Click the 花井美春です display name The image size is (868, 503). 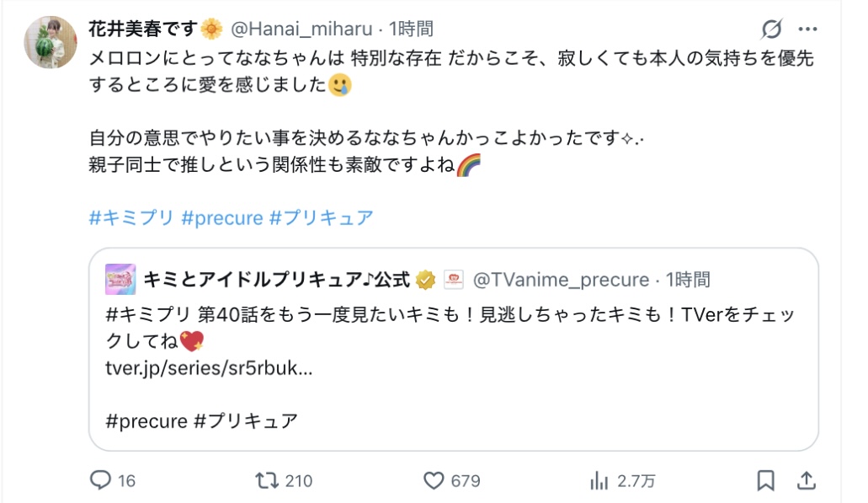(143, 29)
